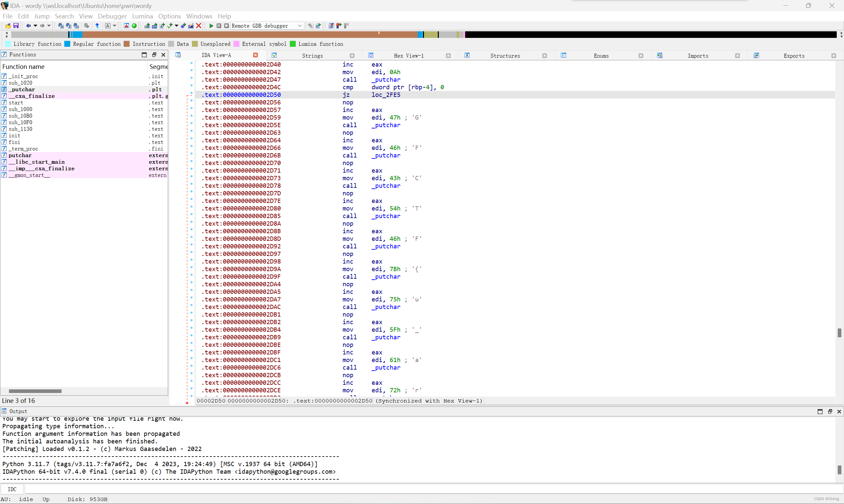The width and height of the screenshot is (844, 504).
Task: Click the IDC button in the Output window
Action: click(13, 489)
